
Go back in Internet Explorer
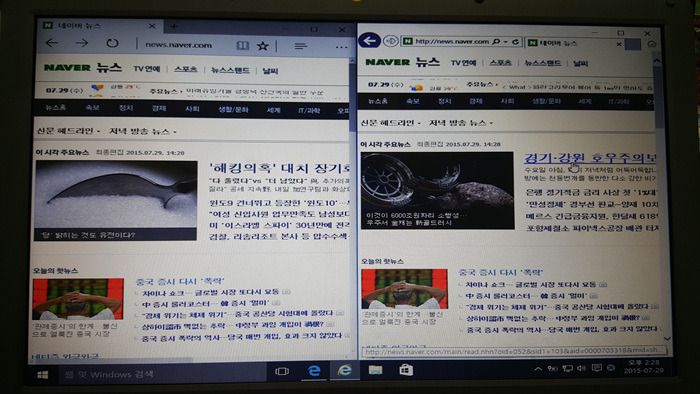point(369,41)
